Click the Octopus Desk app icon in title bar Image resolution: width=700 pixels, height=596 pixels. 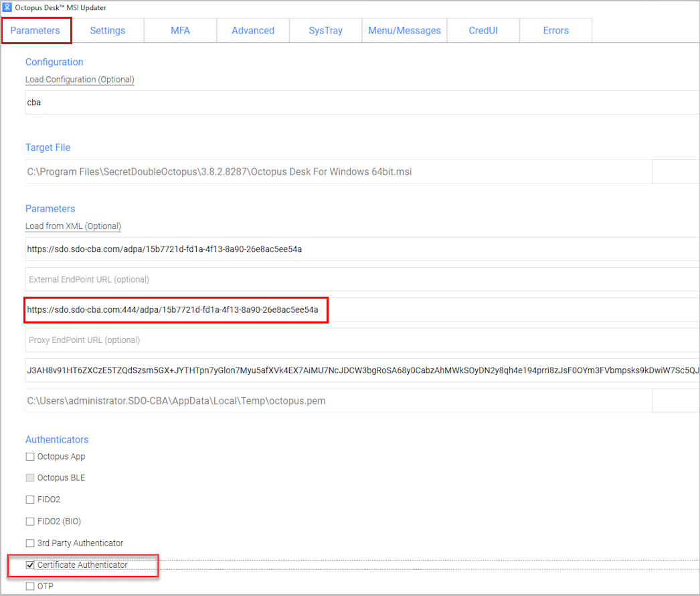(x=7, y=7)
